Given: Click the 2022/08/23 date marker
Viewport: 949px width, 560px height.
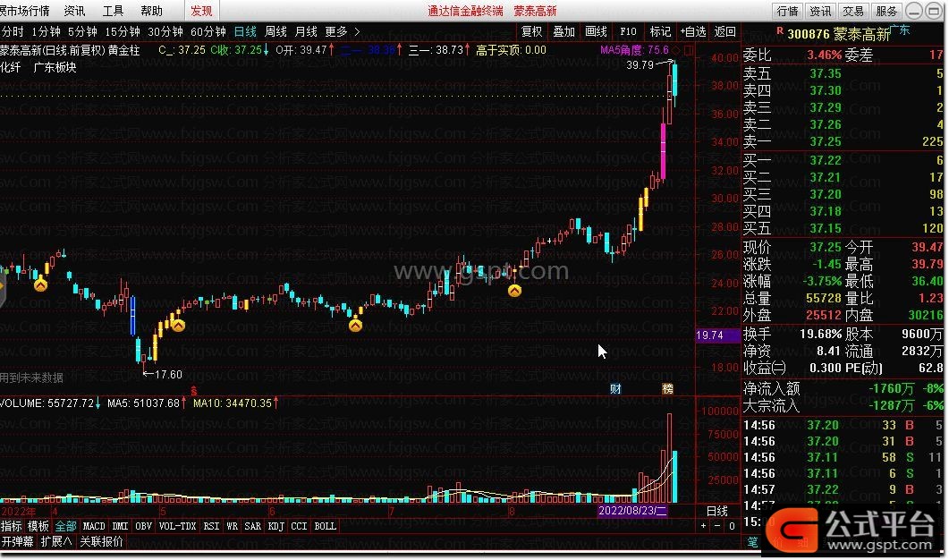Looking at the screenshot, I should click(x=632, y=511).
